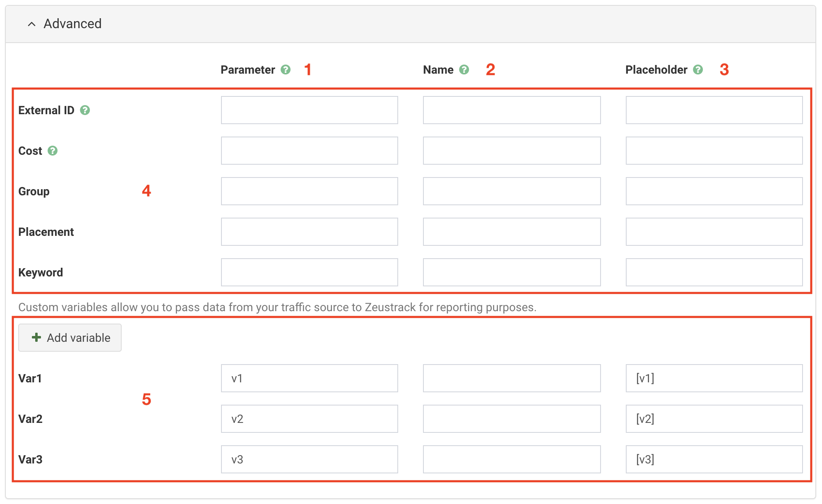Click the Var2 name input field
The height and width of the screenshot is (504, 822).
512,419
